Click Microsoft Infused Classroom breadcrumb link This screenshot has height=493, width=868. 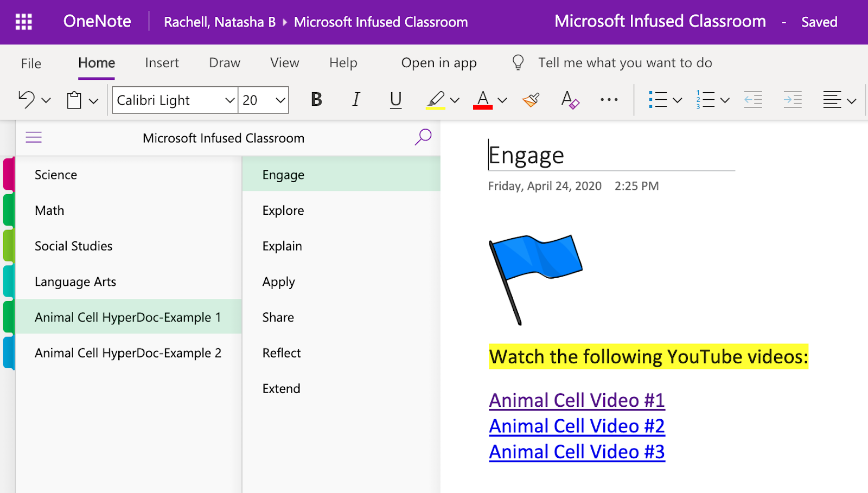pyautogui.click(x=381, y=22)
